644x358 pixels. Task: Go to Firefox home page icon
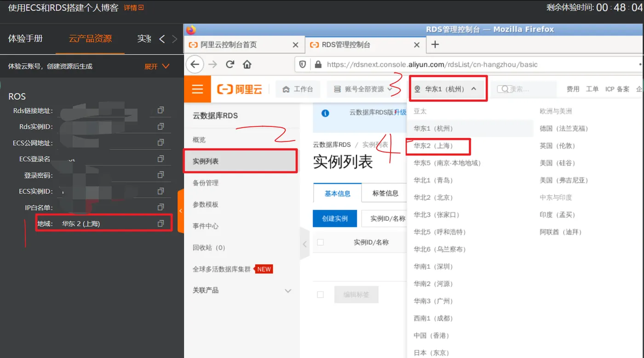247,64
